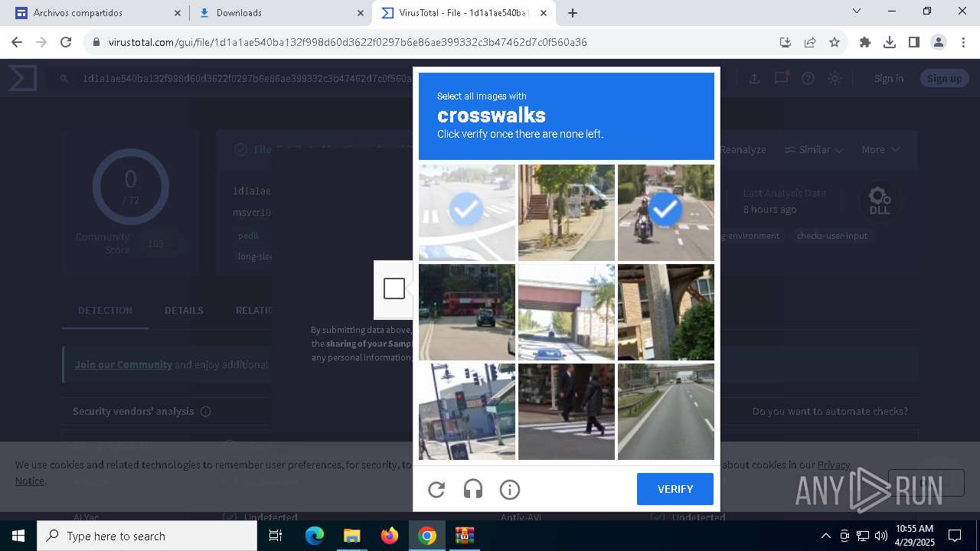This screenshot has width=980, height=551.
Task: Open Chrome profile avatar
Action: (939, 42)
